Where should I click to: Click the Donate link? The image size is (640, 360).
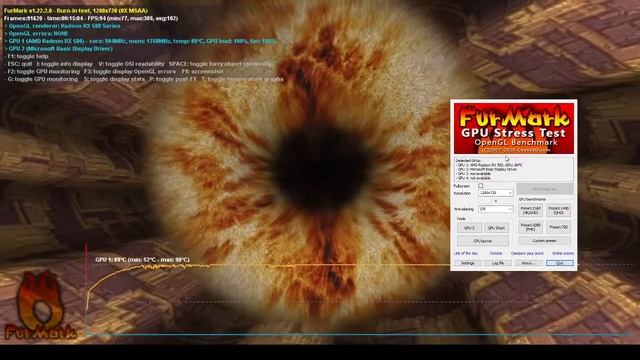[x=496, y=253]
